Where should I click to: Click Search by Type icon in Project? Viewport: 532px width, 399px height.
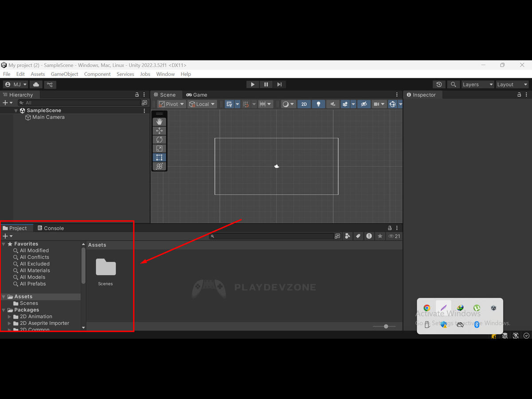tap(348, 236)
